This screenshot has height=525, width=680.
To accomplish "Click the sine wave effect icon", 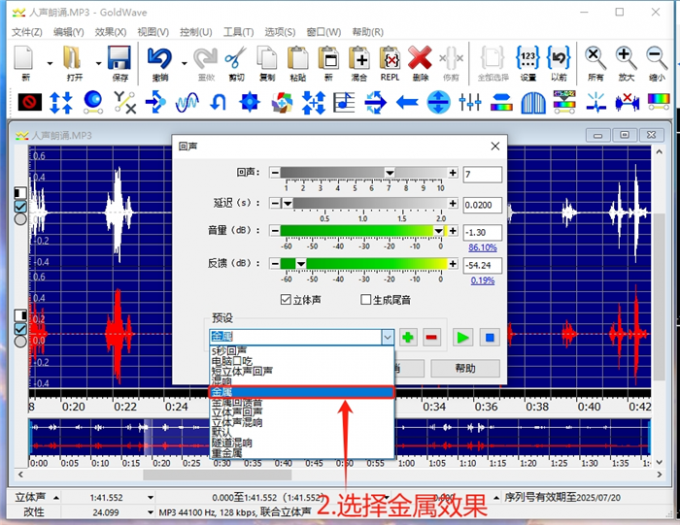I will point(187,103).
